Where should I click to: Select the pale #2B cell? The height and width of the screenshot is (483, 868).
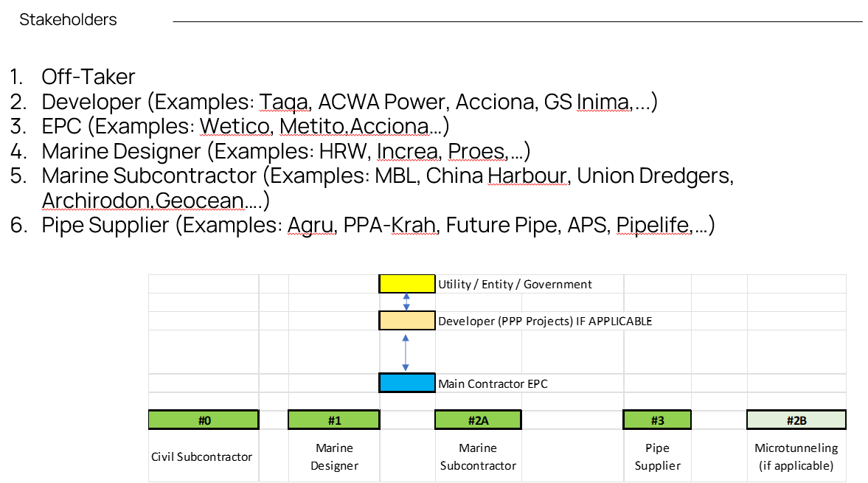(x=796, y=420)
